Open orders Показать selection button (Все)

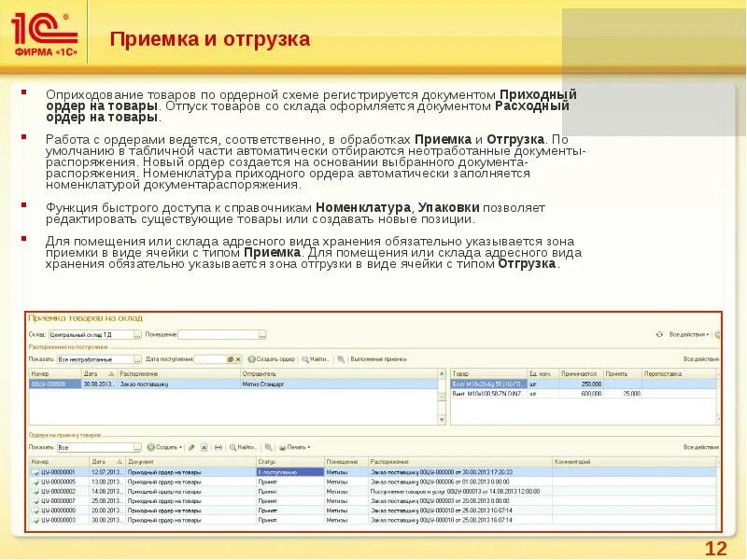click(x=137, y=447)
